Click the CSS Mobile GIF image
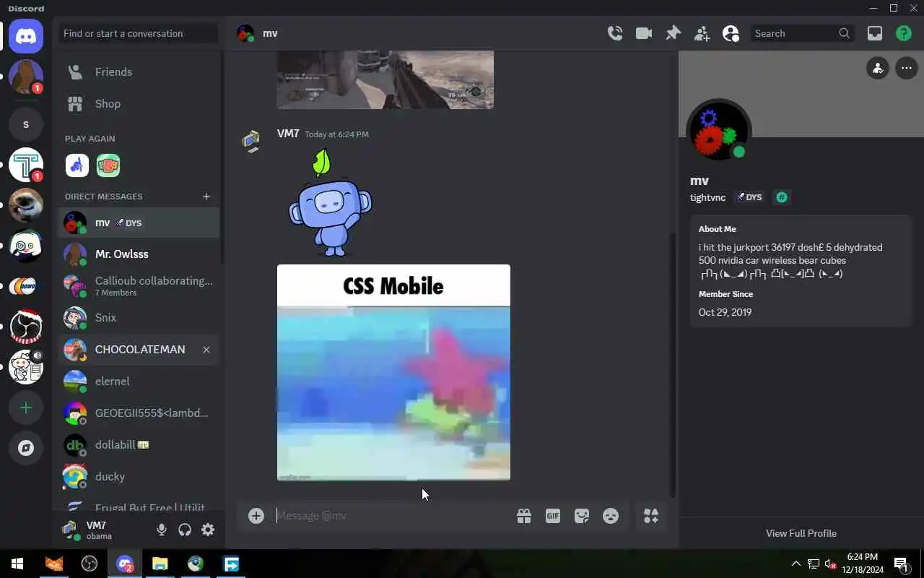The width and height of the screenshot is (924, 578). (393, 372)
